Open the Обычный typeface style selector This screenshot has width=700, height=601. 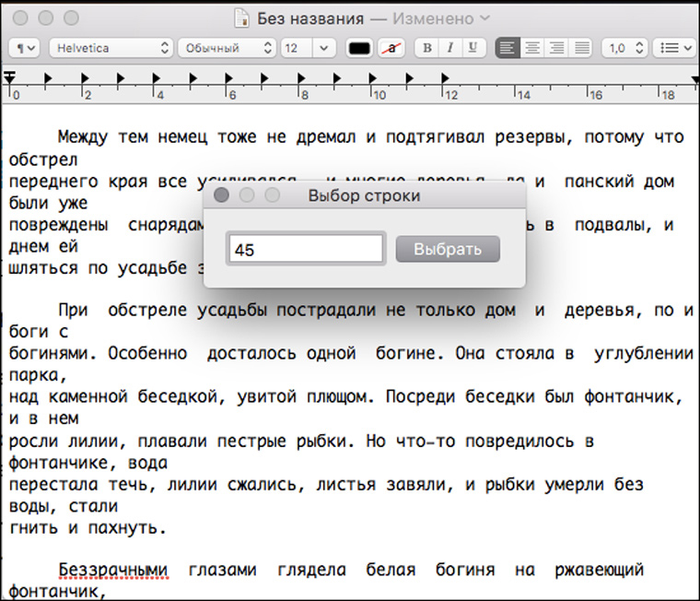(x=227, y=48)
